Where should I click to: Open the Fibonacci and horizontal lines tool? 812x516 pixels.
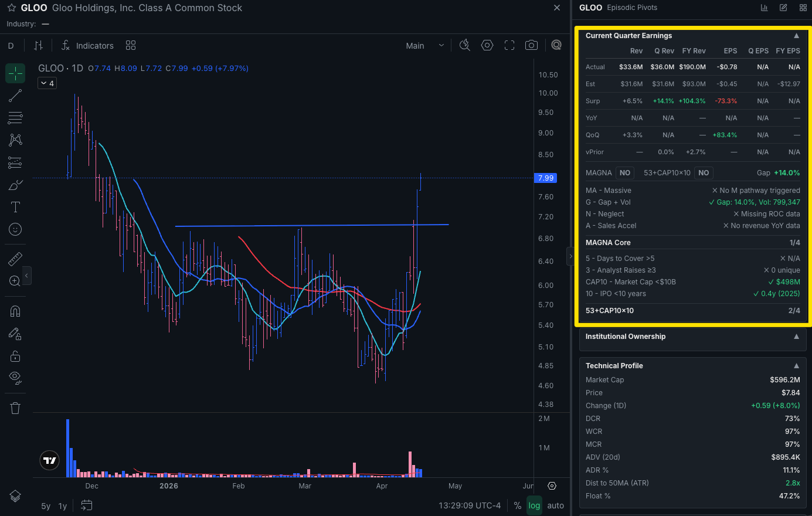(15, 118)
